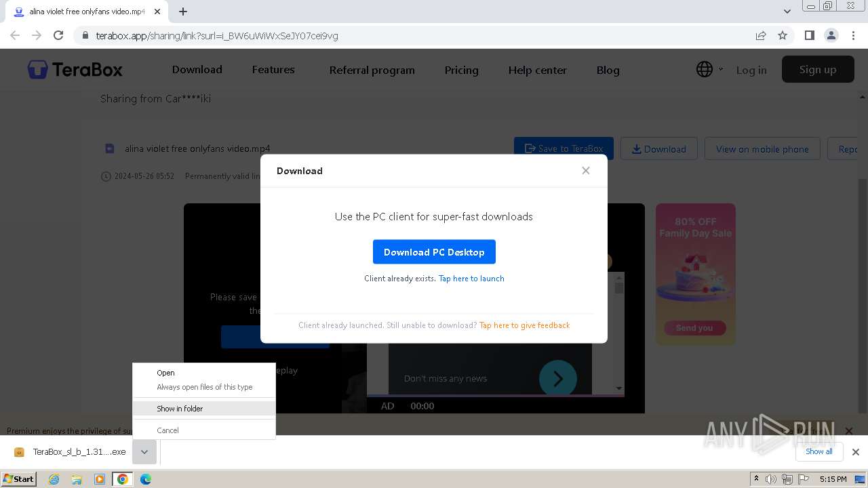Click the Download PC Desktop button
Viewport: 868px width, 488px height.
(x=434, y=251)
